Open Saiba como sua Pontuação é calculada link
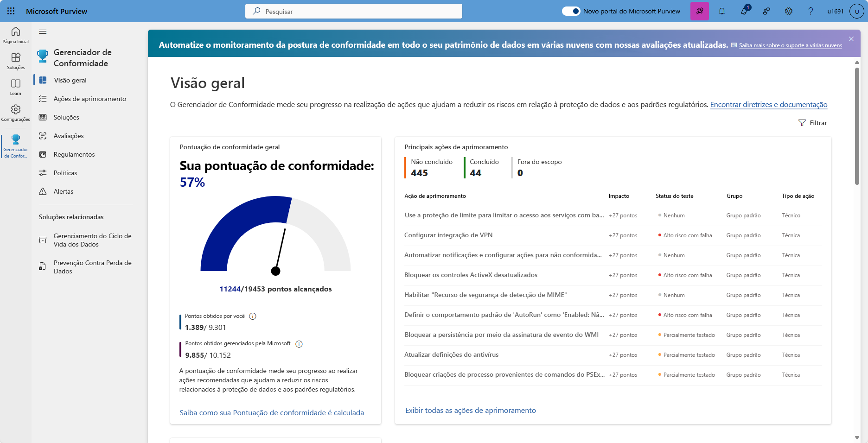868x443 pixels. click(272, 413)
